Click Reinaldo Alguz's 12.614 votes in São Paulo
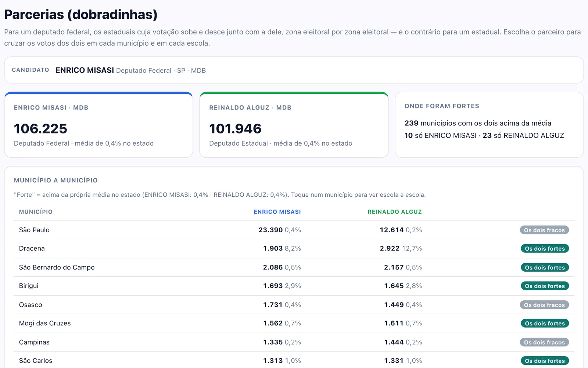 (x=392, y=230)
